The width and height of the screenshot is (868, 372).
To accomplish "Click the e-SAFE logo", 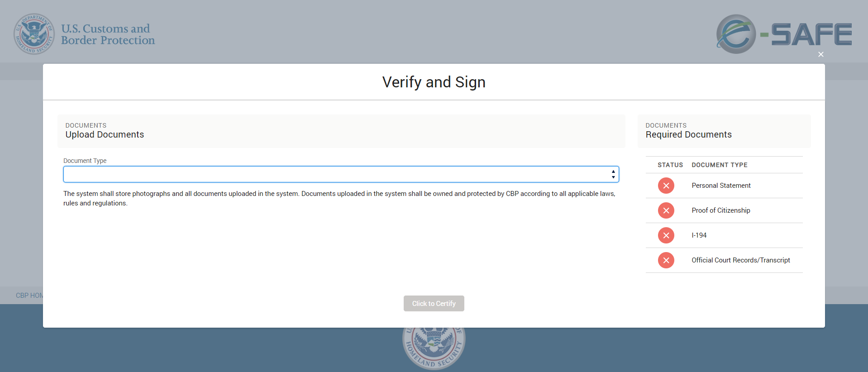I will [x=784, y=34].
